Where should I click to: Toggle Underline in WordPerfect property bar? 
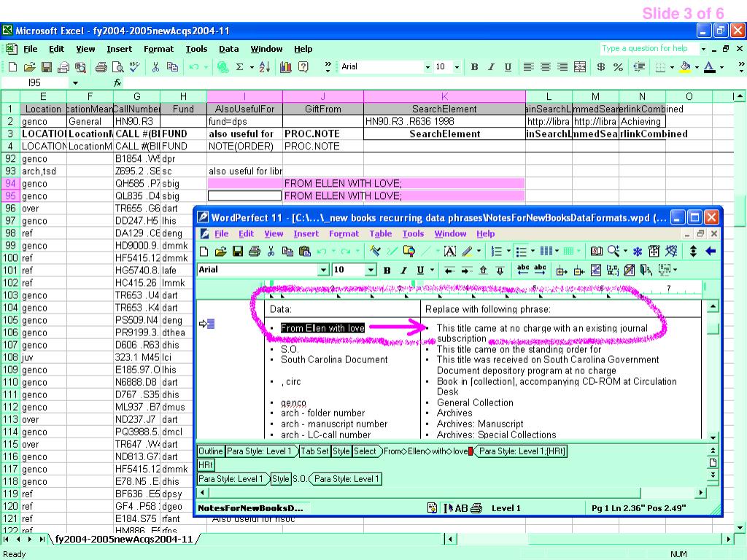(x=420, y=271)
